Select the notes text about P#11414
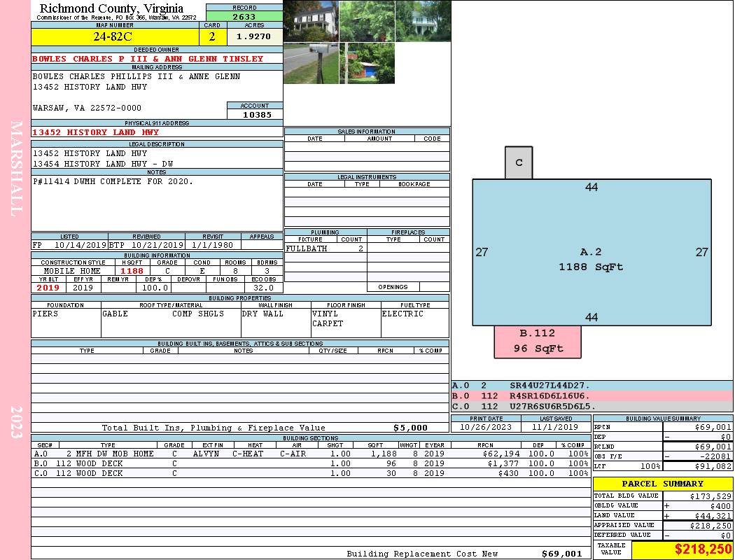 coord(113,181)
